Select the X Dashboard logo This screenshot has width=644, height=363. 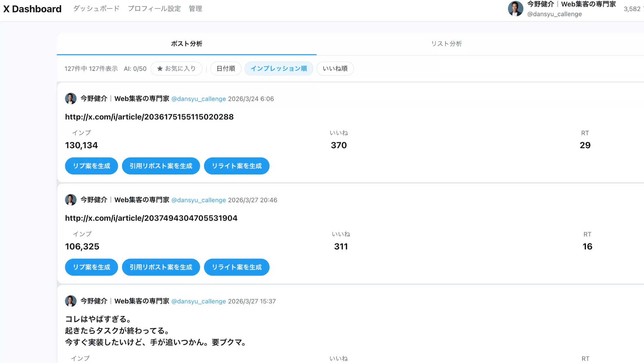click(32, 9)
